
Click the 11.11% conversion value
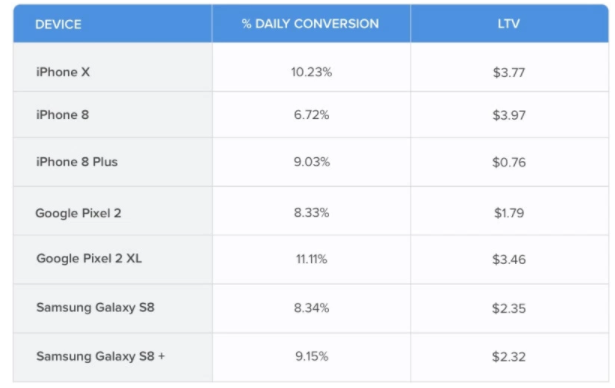click(x=311, y=259)
